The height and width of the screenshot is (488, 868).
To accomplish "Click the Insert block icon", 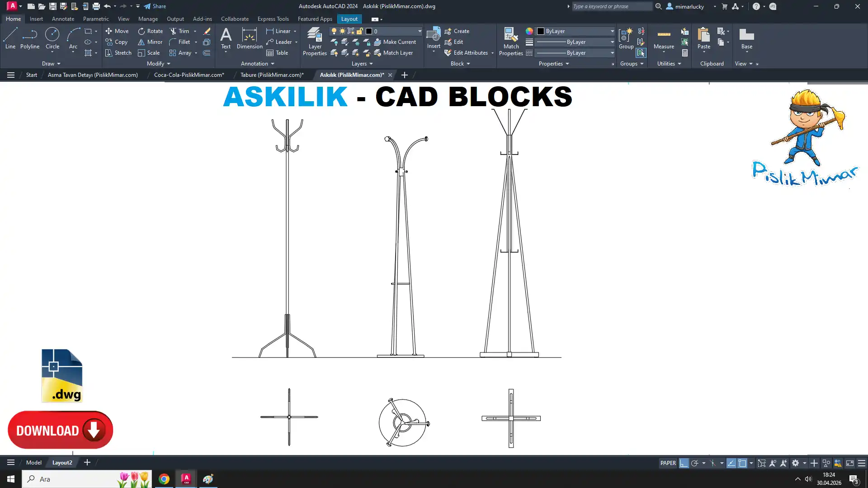I will point(434,35).
